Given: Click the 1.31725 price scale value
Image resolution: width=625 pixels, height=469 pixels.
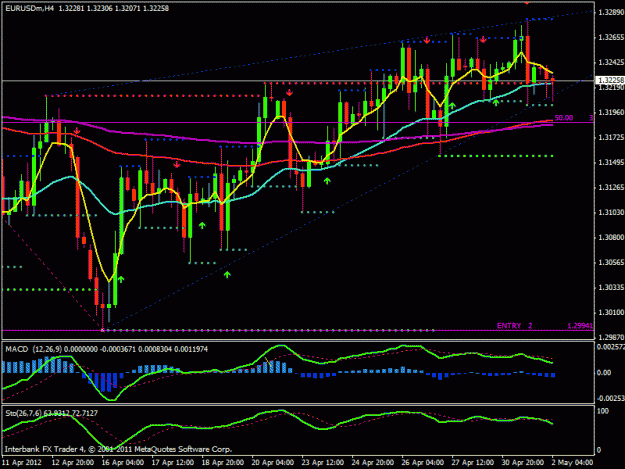Looking at the screenshot, I should pos(611,137).
